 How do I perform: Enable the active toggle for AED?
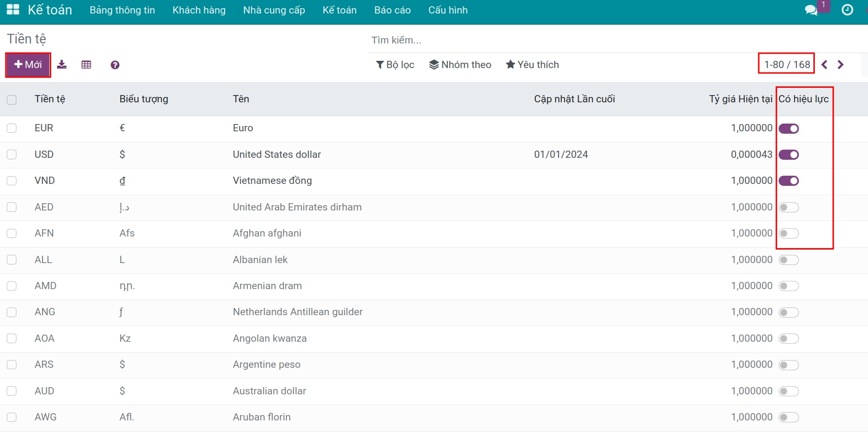point(789,207)
